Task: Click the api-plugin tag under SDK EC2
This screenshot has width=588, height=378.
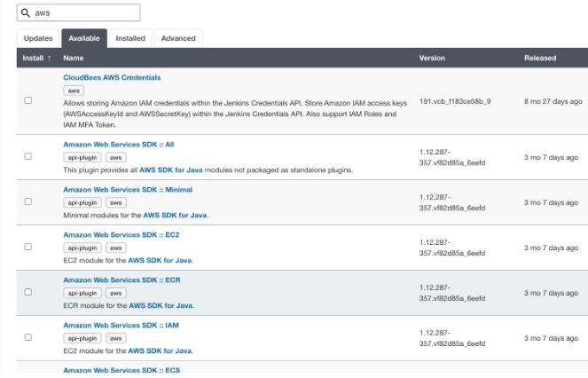Action: click(x=81, y=248)
